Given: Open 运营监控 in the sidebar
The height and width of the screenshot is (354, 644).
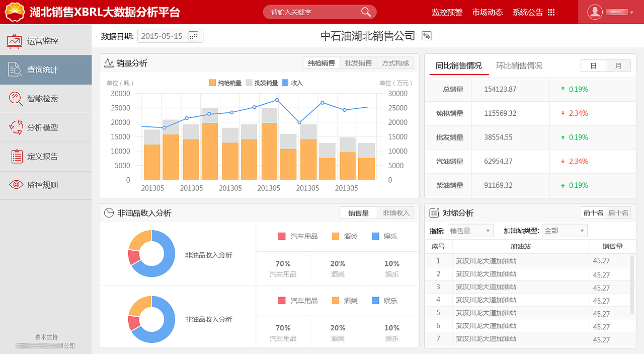Looking at the screenshot, I should (46, 41).
